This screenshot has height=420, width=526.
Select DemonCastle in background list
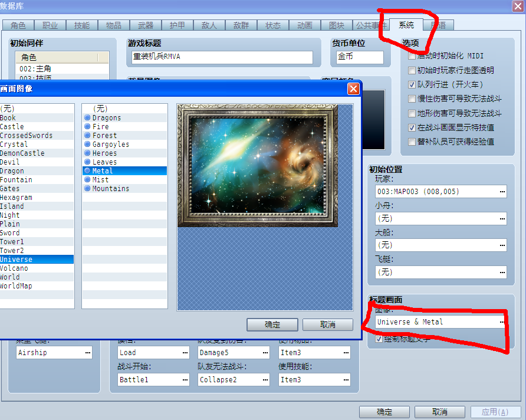[x=37, y=153]
